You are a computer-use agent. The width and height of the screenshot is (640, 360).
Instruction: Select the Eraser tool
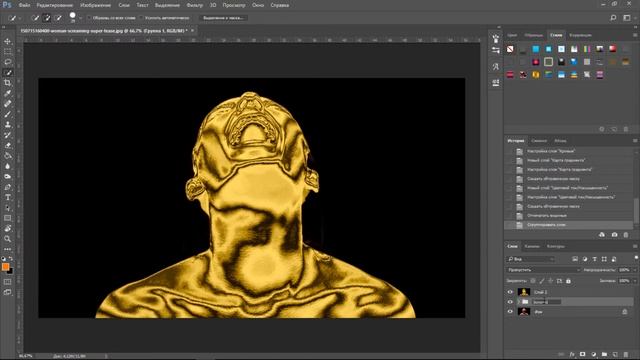point(8,145)
